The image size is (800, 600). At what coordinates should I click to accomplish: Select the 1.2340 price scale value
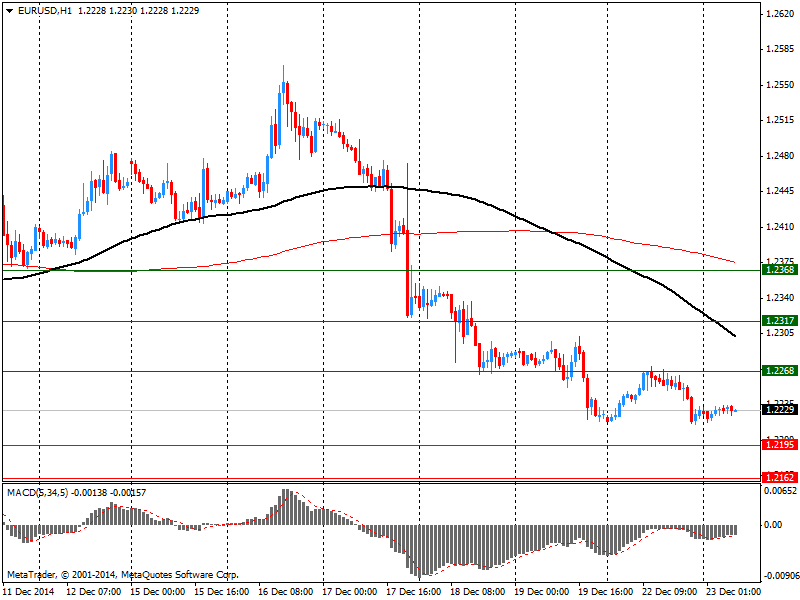tap(781, 298)
